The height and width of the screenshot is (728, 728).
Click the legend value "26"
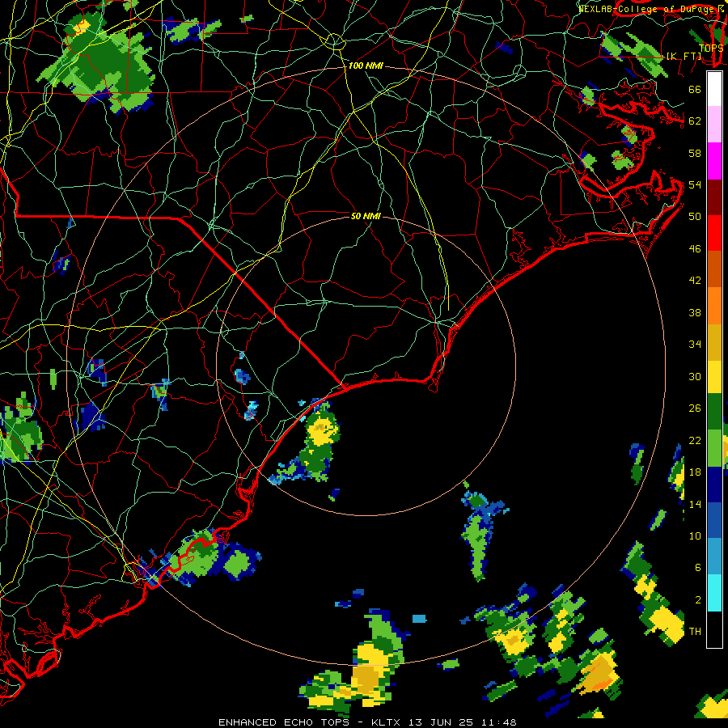(695, 408)
